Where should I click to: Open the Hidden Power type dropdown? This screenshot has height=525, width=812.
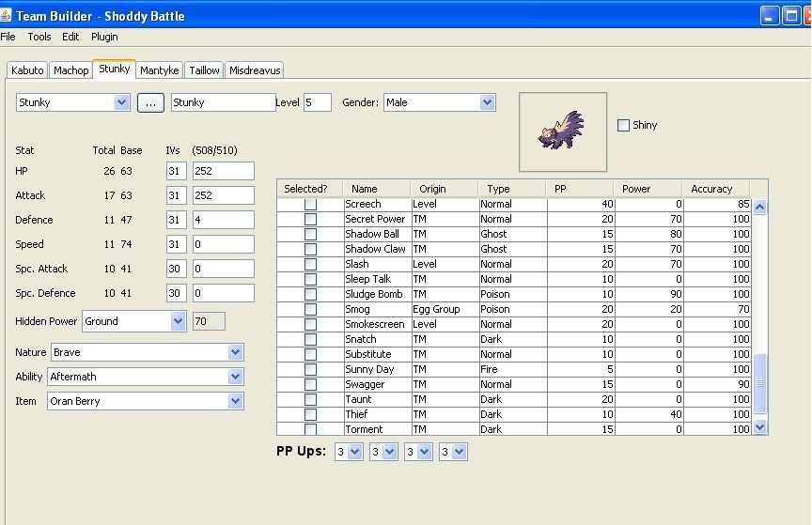click(179, 321)
